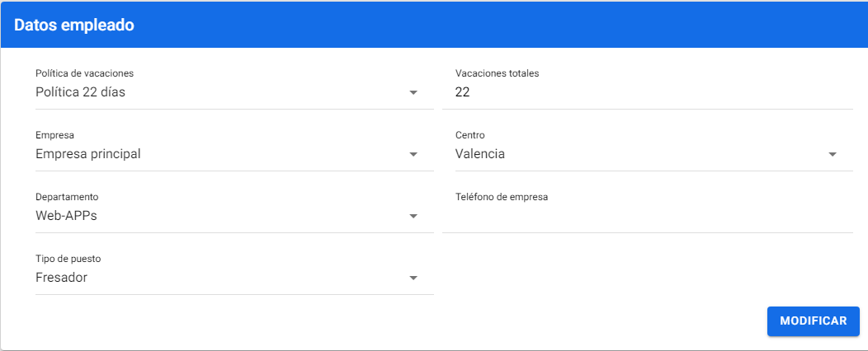868x351 pixels.
Task: Select the 'Datos empleado' header title
Action: 74,26
